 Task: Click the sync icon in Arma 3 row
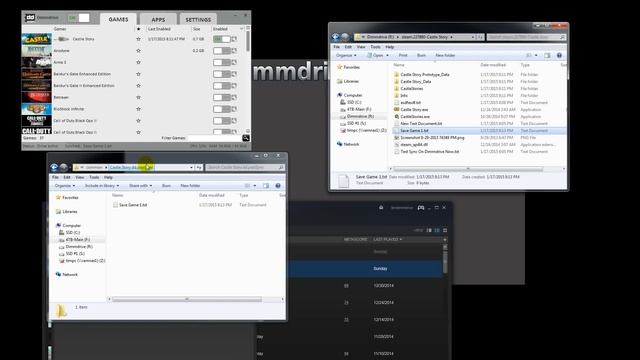pyautogui.click(x=234, y=62)
